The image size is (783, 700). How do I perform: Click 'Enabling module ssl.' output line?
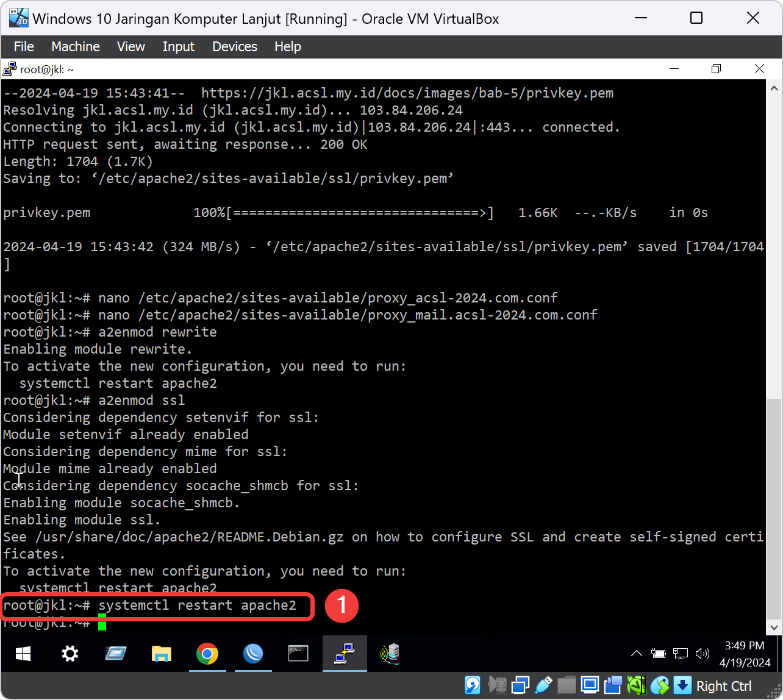click(x=82, y=520)
